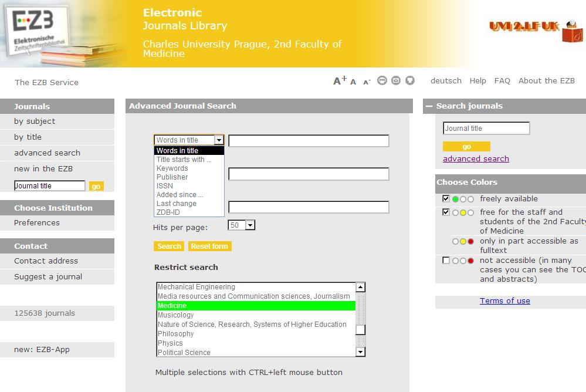Click the print page icon
Image resolution: width=586 pixels, height=392 pixels.
[382, 80]
